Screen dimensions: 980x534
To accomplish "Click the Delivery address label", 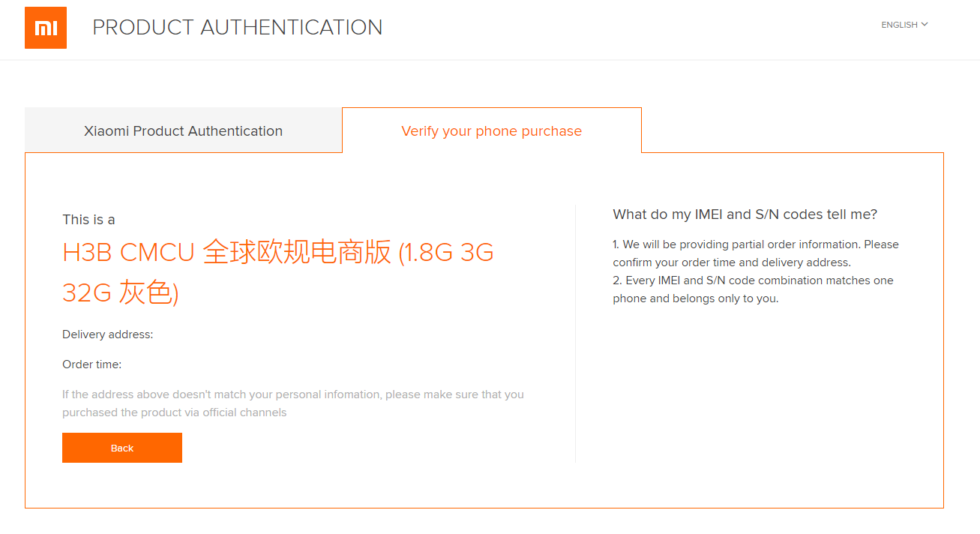I will click(x=107, y=334).
